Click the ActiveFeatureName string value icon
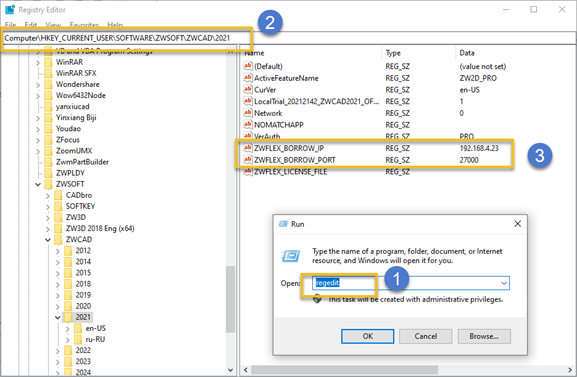577x377 pixels. pos(248,78)
